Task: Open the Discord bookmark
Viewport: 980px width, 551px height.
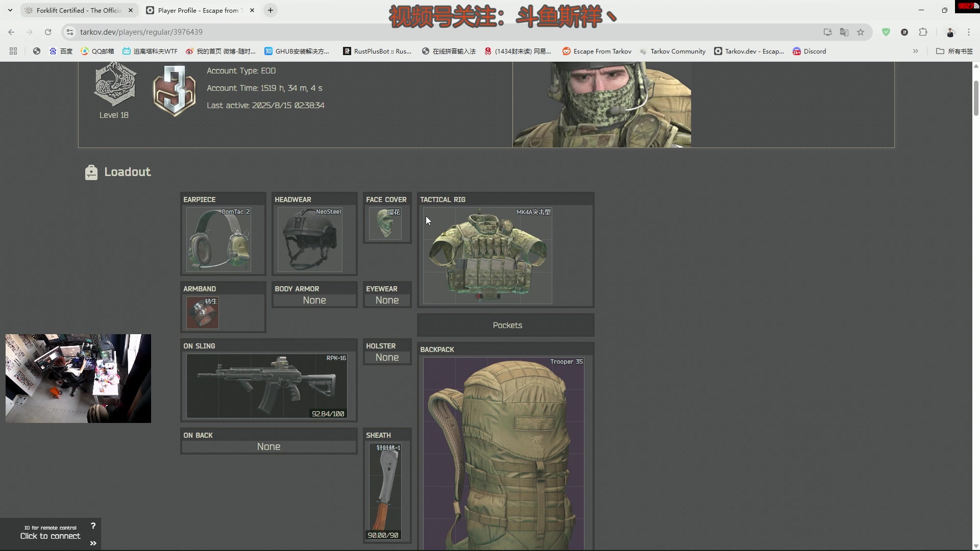Action: point(809,51)
